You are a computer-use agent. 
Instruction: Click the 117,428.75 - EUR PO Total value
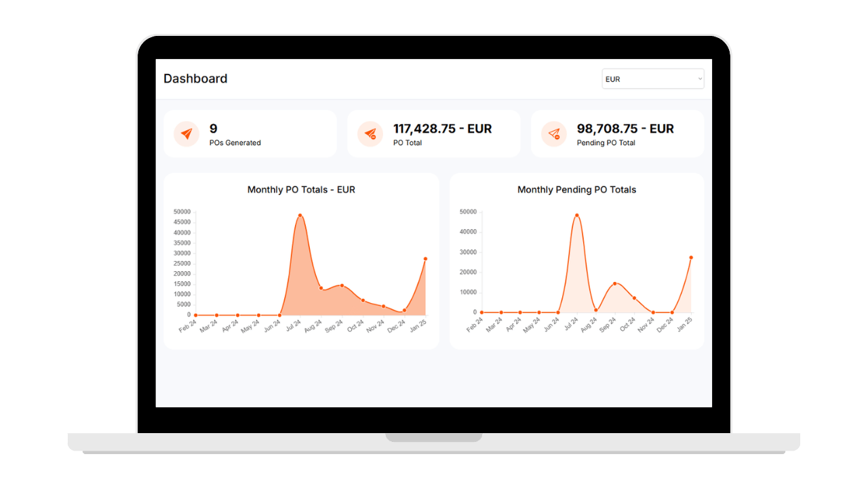pos(442,129)
